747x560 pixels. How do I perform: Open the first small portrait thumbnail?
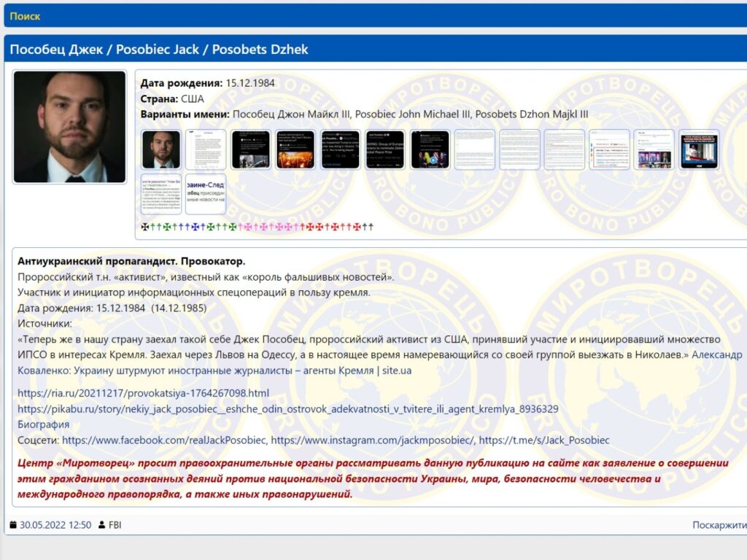coord(161,149)
